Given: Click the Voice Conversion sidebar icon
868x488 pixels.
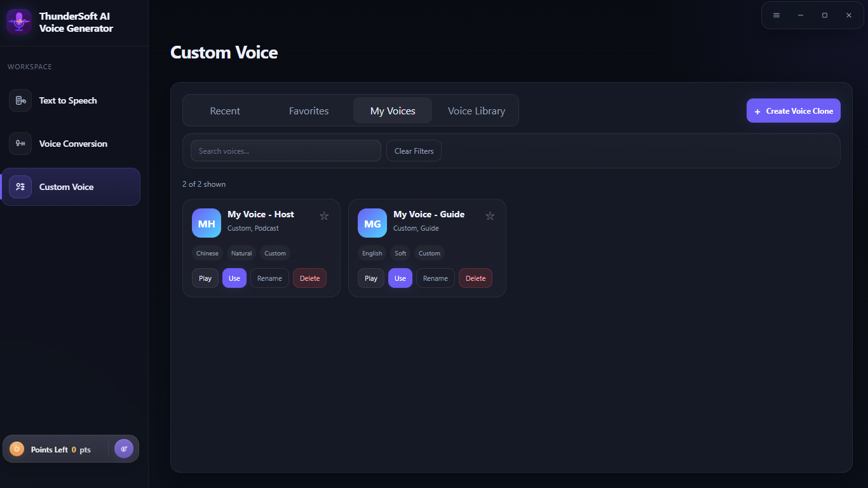Looking at the screenshot, I should 20,144.
